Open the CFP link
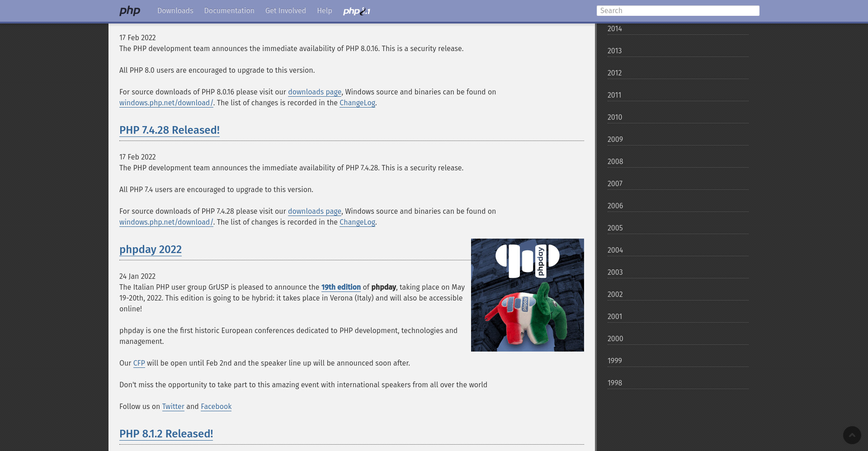 point(139,363)
